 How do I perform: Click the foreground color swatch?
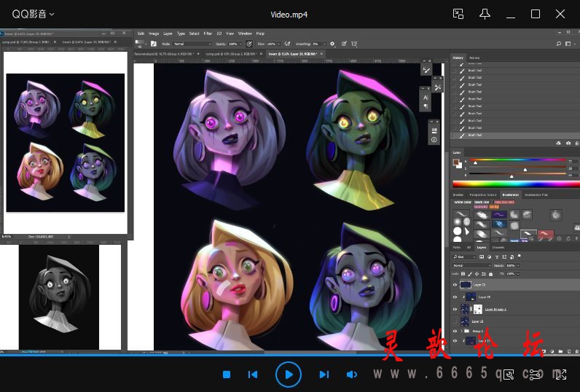(x=455, y=162)
